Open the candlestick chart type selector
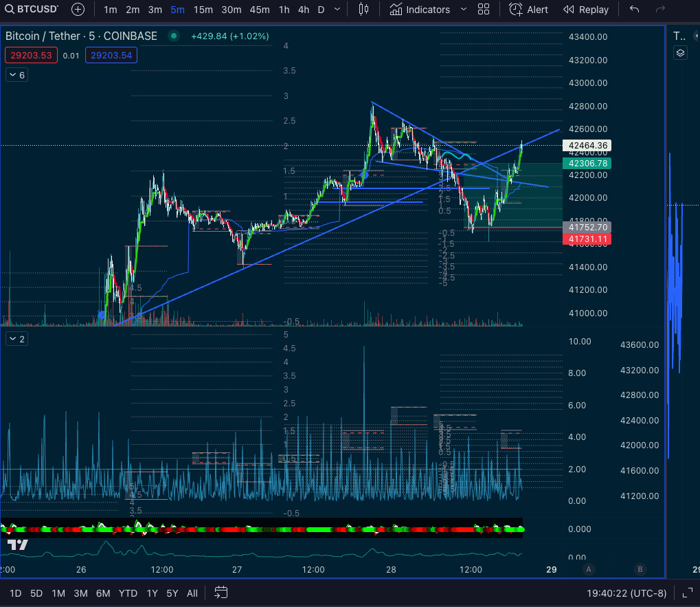700x607 pixels. tap(363, 10)
